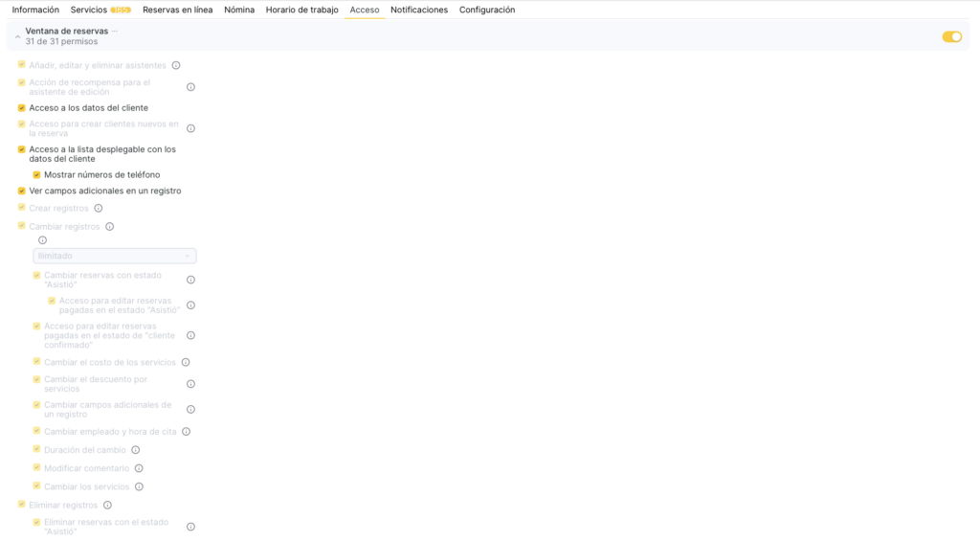Uncheck Mostrar números de teléfono checkbox
Viewport: 980px width, 542px height.
pos(36,175)
